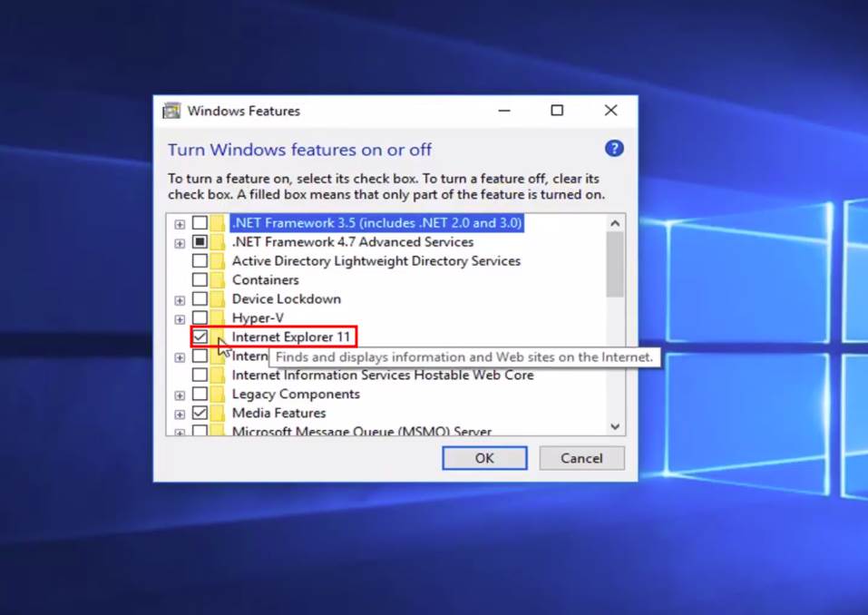Uncheck the Internet Explorer 11 checkbox

pyautogui.click(x=199, y=337)
